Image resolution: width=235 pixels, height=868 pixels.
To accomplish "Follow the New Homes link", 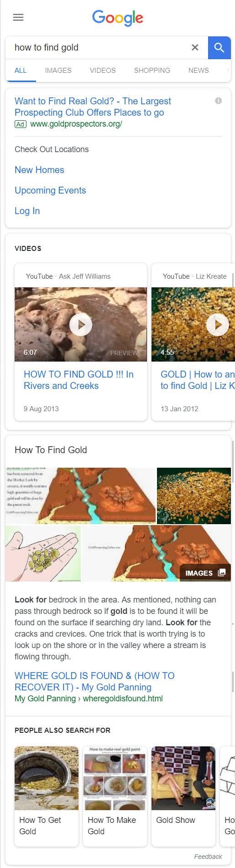I will click(x=39, y=170).
